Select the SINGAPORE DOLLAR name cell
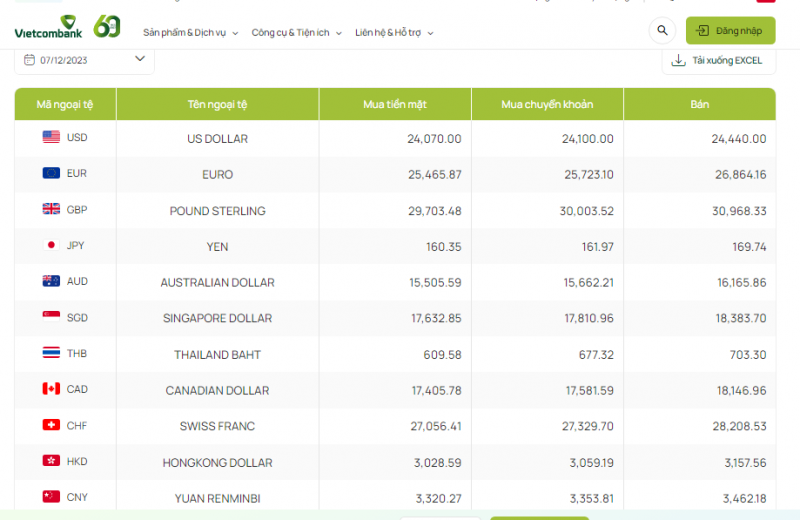The height and width of the screenshot is (520, 800). click(x=217, y=318)
